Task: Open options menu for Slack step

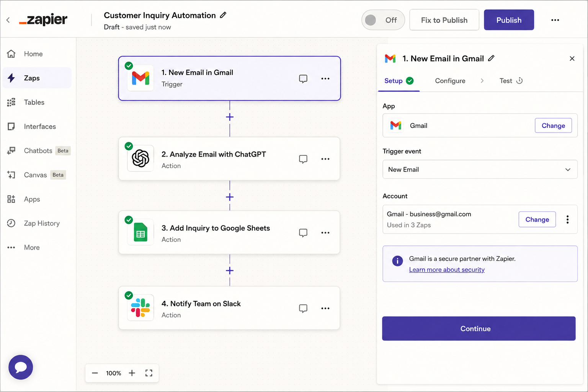Action: click(325, 308)
